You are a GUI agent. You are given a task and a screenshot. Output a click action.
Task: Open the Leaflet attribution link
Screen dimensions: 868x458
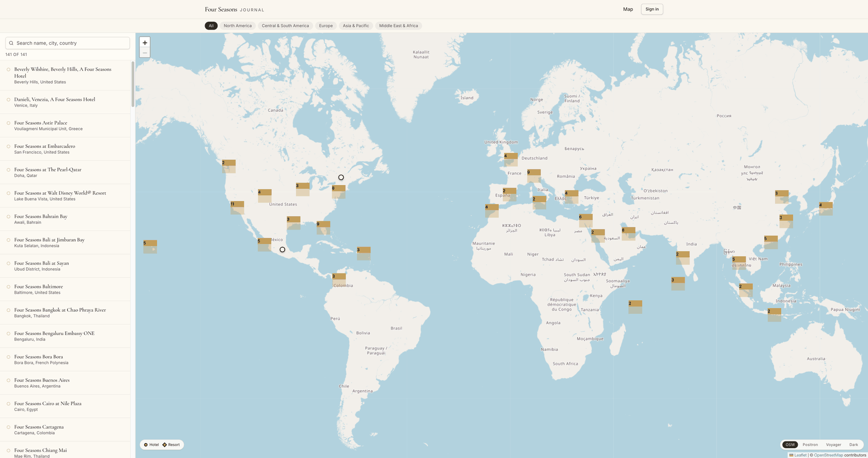point(798,455)
